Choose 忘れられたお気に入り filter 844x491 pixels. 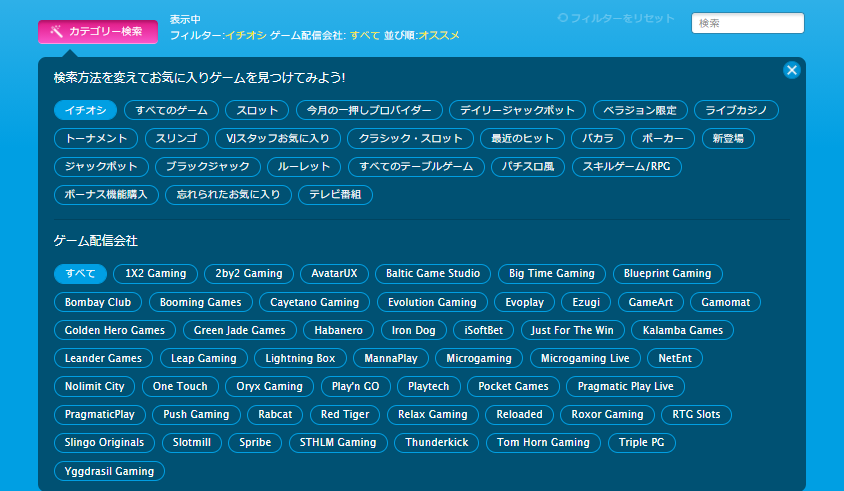click(x=228, y=194)
